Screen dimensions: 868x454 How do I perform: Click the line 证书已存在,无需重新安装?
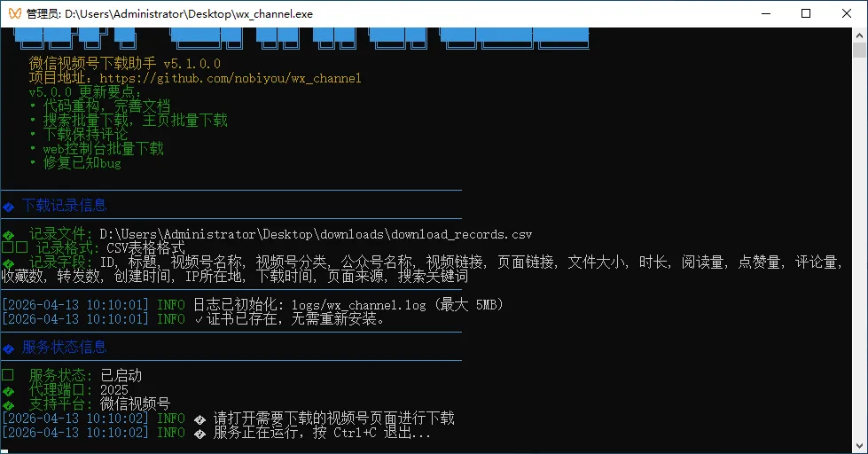tap(296, 319)
